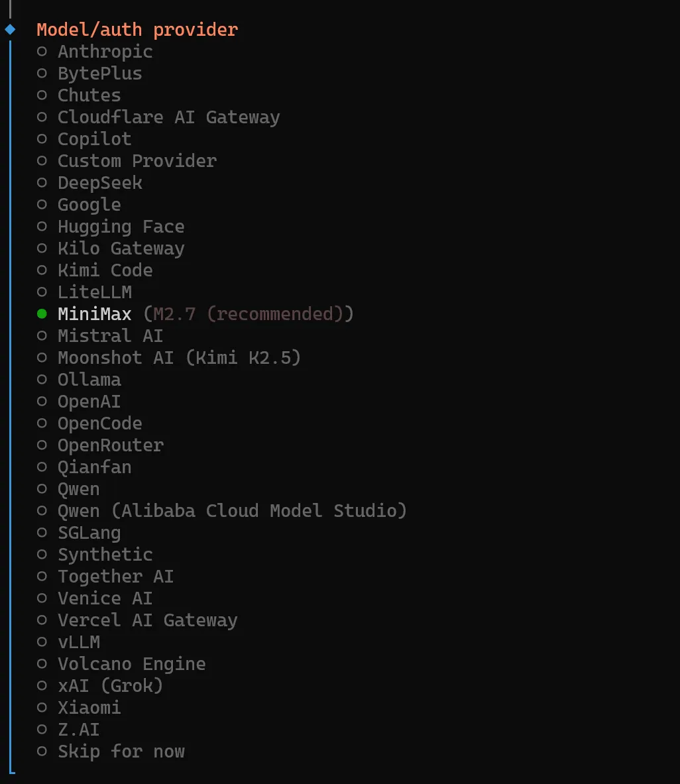This screenshot has width=680, height=784.
Task: Pick Google from the list
Action: pos(89,205)
